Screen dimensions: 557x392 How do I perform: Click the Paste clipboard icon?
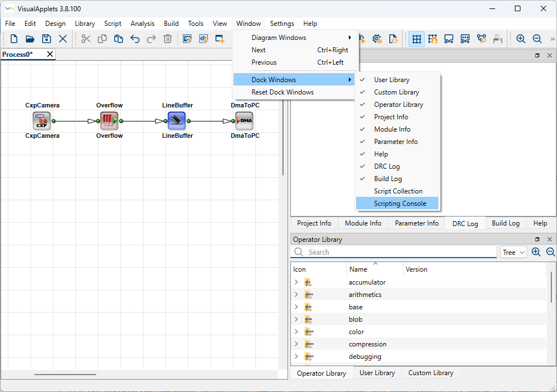point(119,39)
